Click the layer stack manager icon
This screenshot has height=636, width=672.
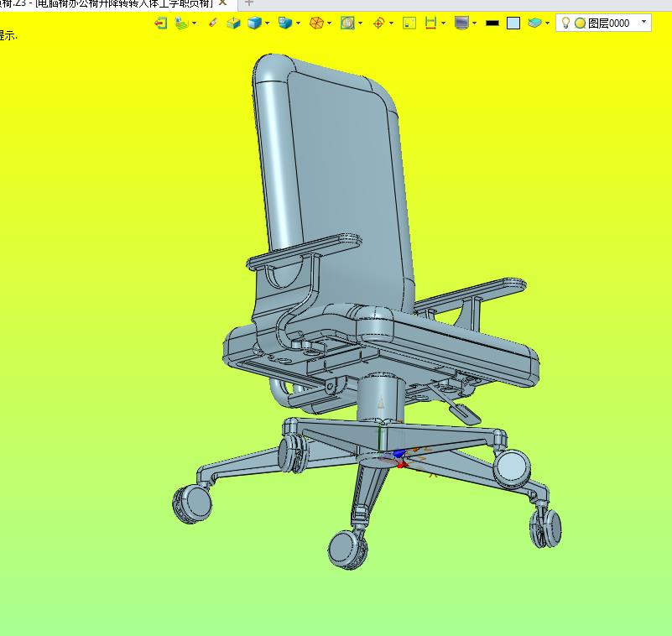534,23
